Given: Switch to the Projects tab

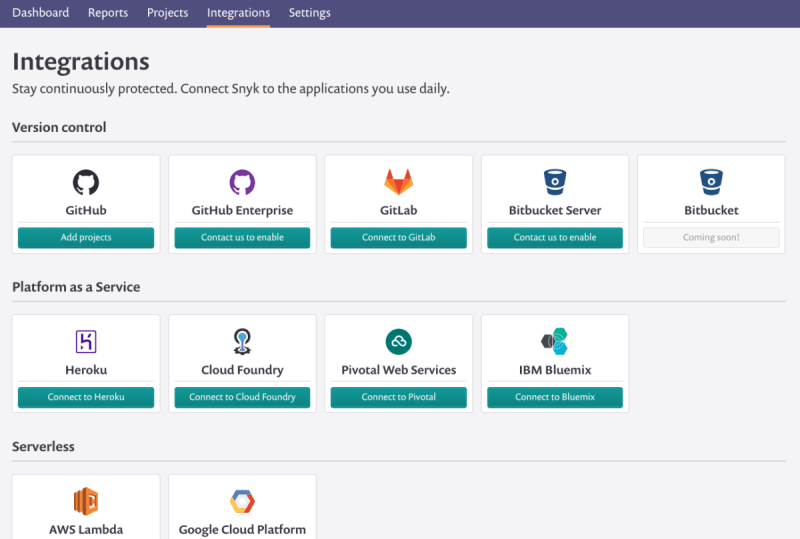Looking at the screenshot, I should 167,13.
